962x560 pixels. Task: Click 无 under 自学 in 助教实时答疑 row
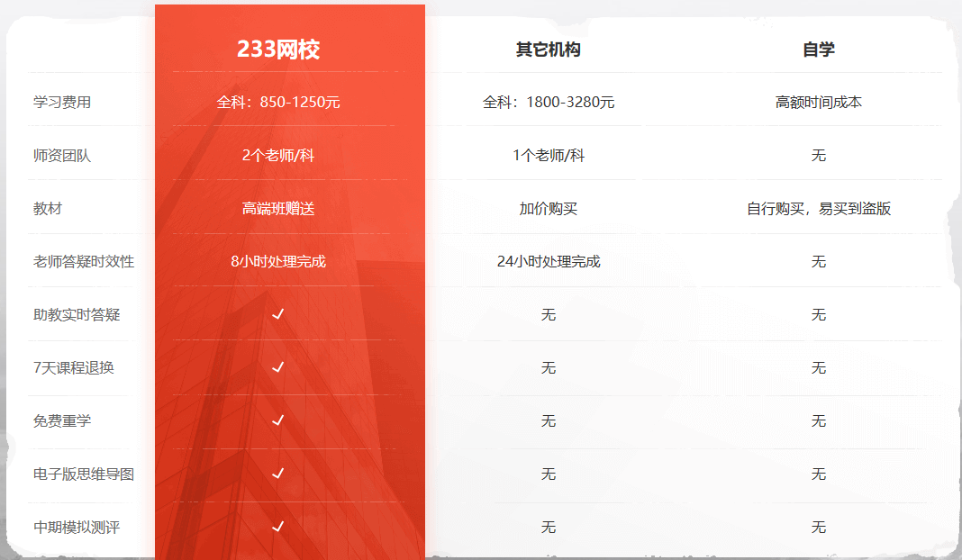point(819,314)
